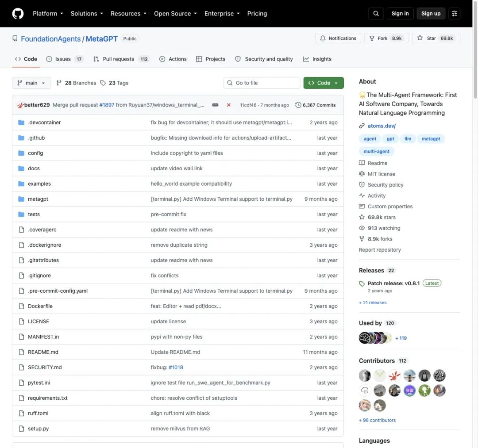The width and height of the screenshot is (478, 448).
Task: Click the Custom properties note icon
Action: [362, 206]
